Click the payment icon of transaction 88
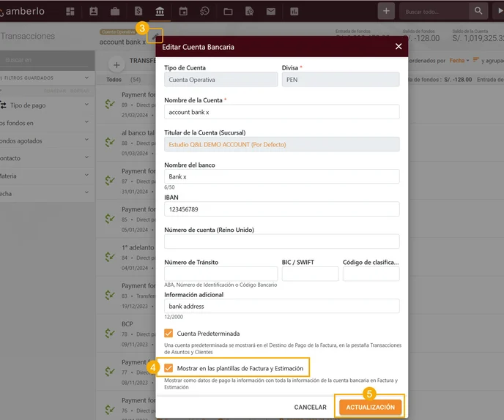 (110, 142)
